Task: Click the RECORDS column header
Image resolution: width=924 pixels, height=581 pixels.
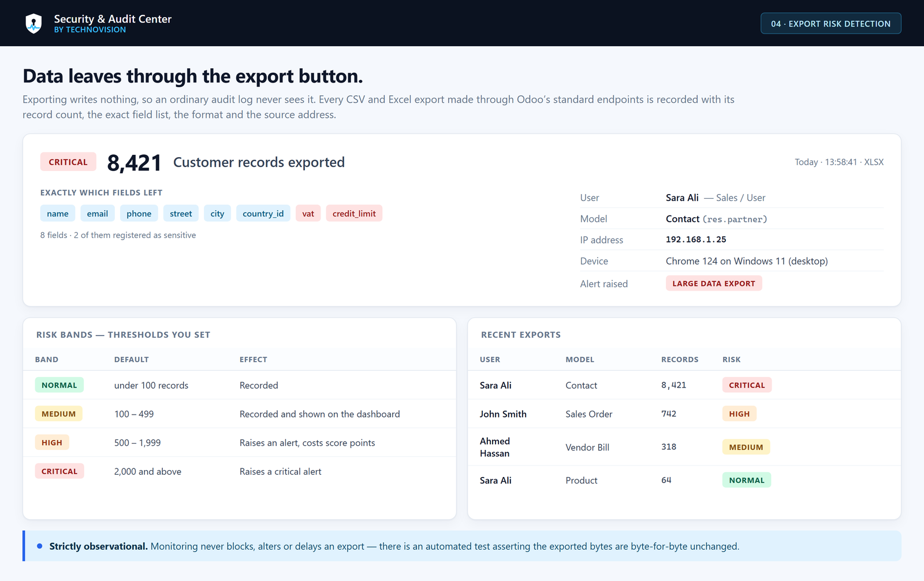Action: click(x=680, y=359)
